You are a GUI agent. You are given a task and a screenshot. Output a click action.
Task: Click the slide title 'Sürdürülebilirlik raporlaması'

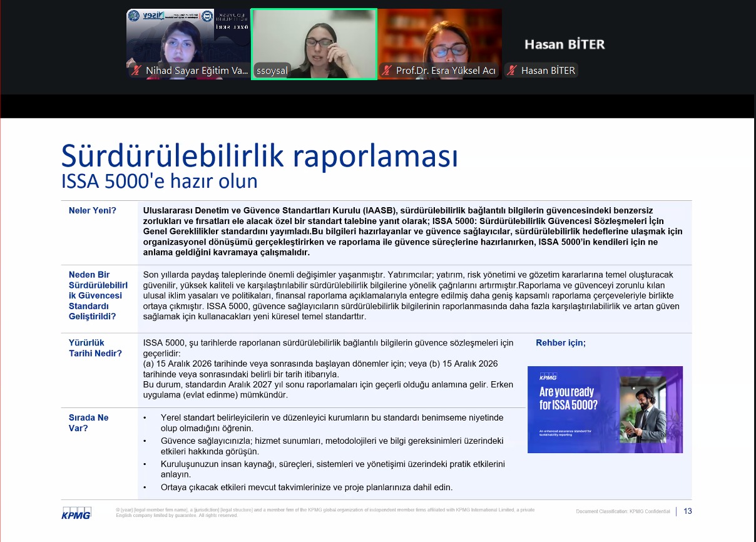coord(260,155)
